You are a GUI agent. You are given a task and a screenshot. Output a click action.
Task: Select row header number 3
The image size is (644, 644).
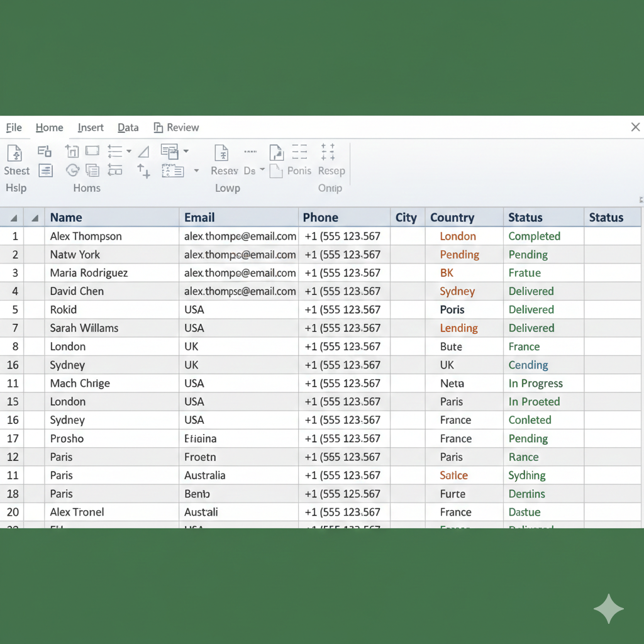[15, 273]
